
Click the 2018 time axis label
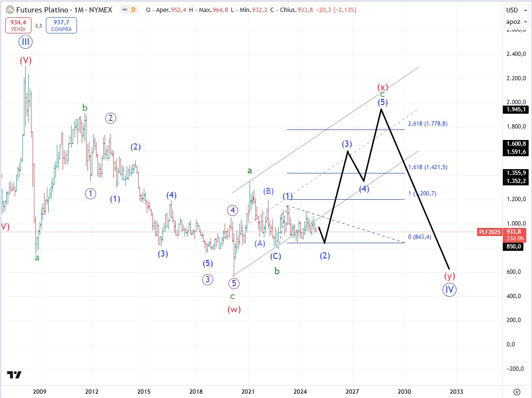click(x=196, y=392)
